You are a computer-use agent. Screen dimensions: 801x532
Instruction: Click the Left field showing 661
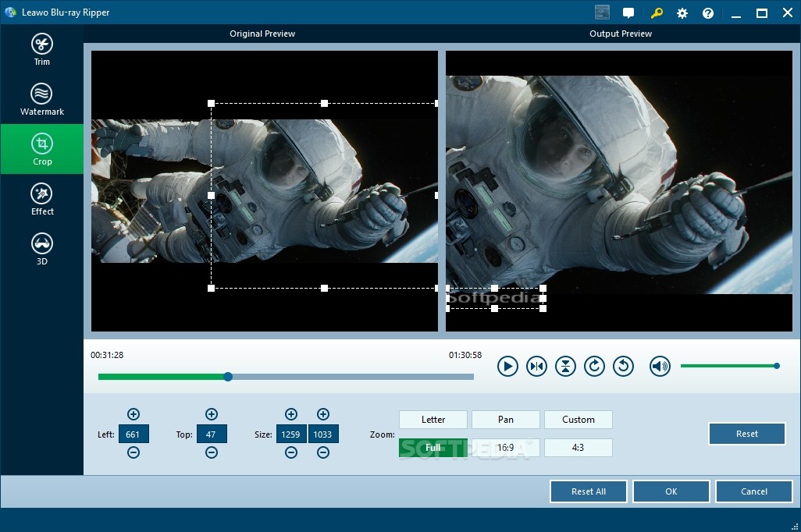coord(133,434)
